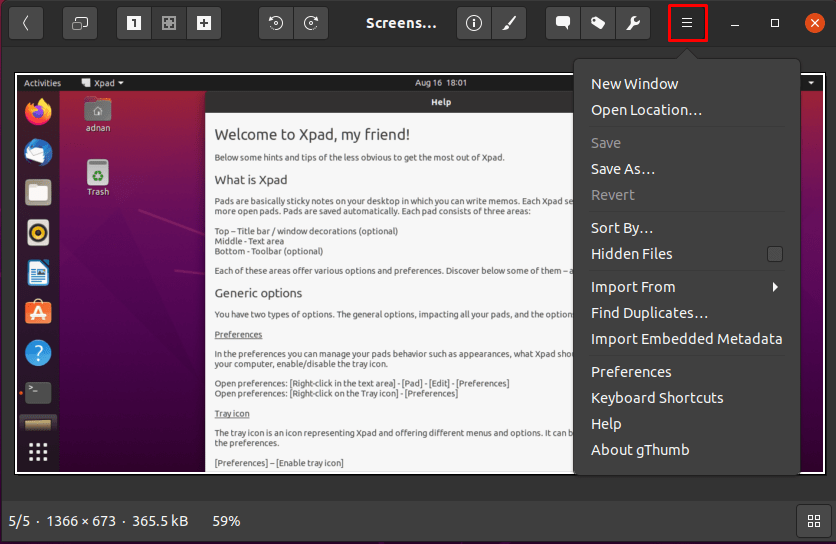Click LibreOffice Writer icon in pictured dock
836x544 pixels.
(38, 273)
